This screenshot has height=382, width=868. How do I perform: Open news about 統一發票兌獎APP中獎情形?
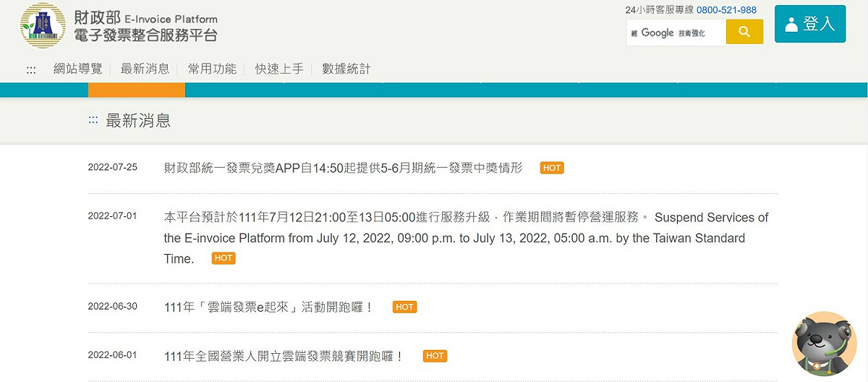(343, 168)
